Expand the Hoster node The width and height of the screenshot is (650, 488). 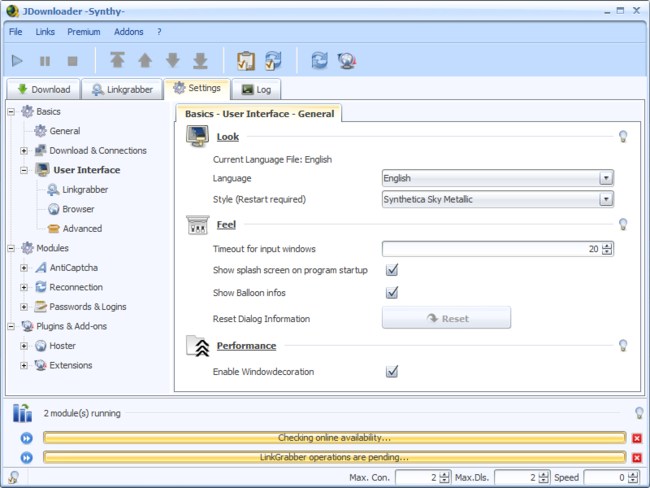24,346
